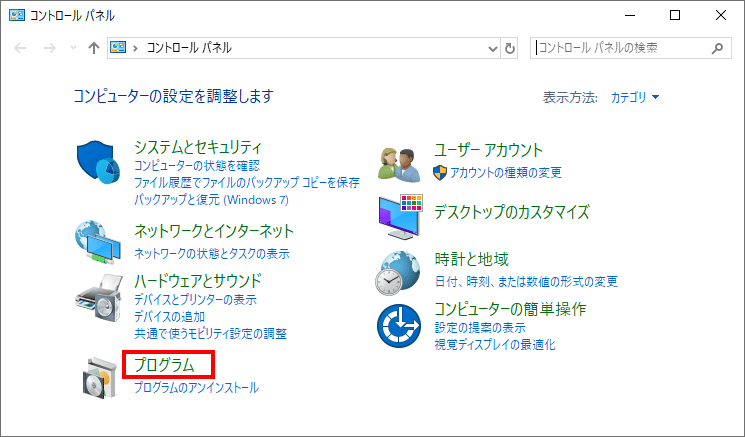This screenshot has height=437, width=745.
Task: Click the Control Panel icon in the title bar
Action: pyautogui.click(x=17, y=15)
